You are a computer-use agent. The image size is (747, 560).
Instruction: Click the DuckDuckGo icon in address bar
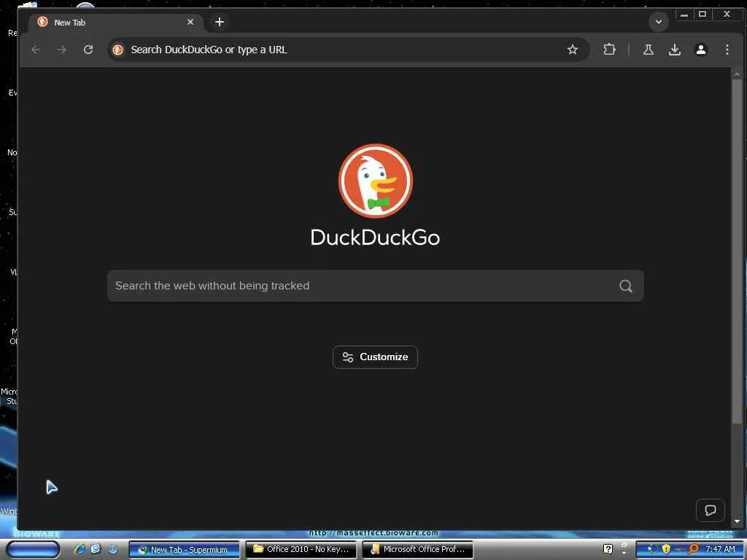click(x=118, y=50)
